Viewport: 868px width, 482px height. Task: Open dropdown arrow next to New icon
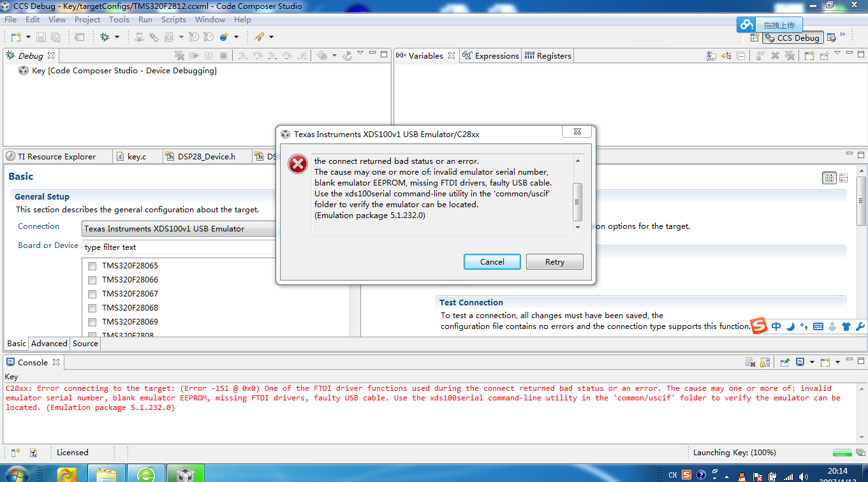pos(27,37)
